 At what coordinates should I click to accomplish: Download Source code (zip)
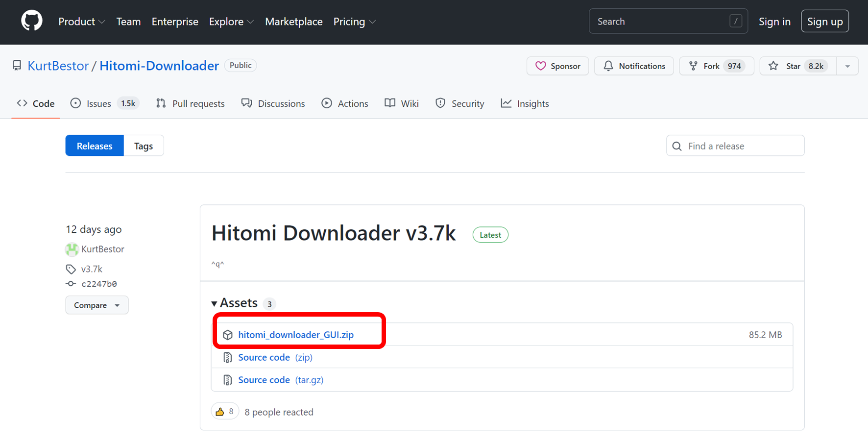tap(275, 357)
